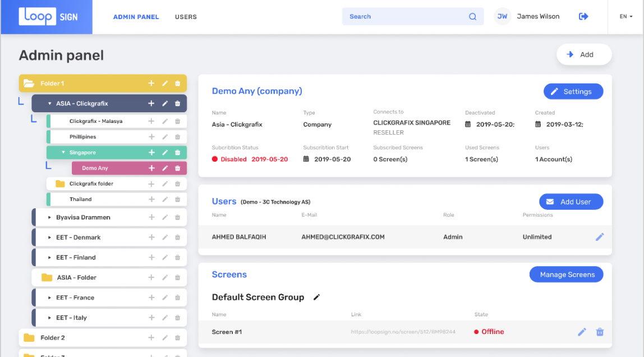644x357 pixels.
Task: Click the logout icon in the top bar
Action: 583,16
